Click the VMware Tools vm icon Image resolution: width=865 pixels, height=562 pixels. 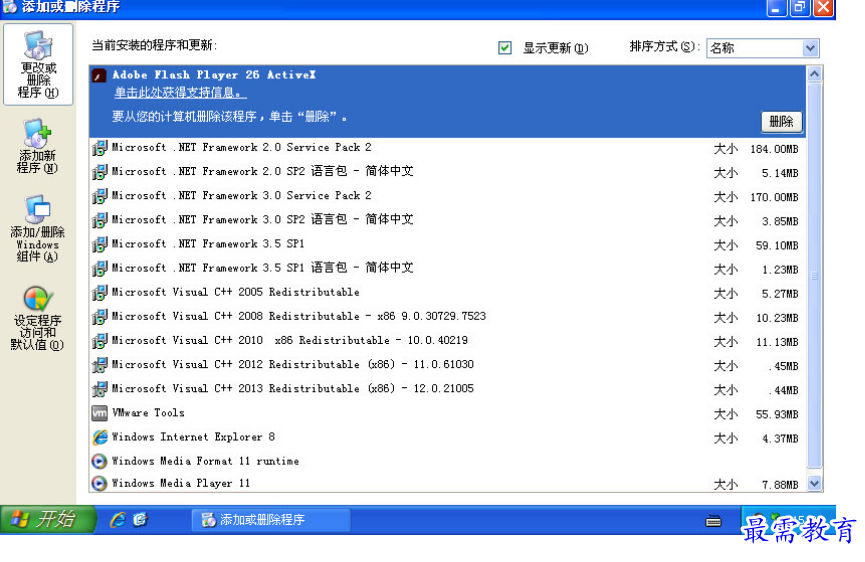click(99, 413)
